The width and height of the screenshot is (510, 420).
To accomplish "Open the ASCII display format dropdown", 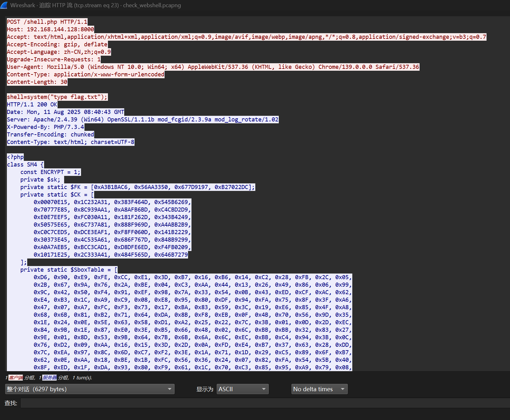I will [242, 389].
